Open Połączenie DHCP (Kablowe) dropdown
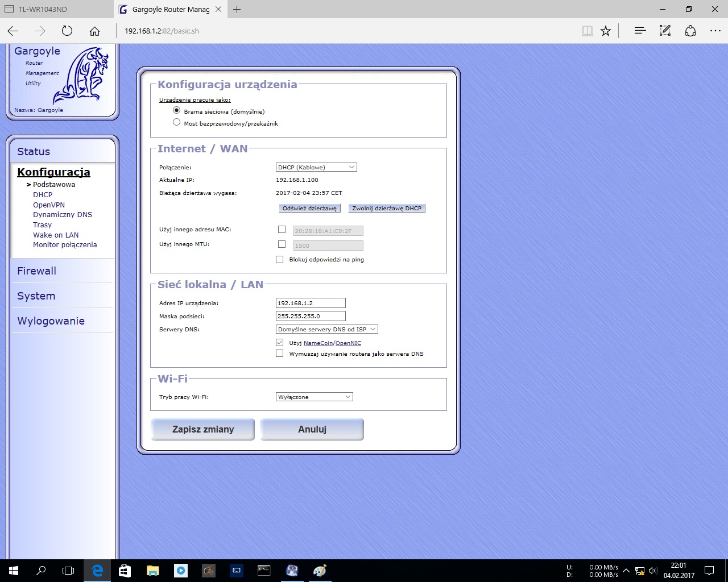 pyautogui.click(x=316, y=167)
